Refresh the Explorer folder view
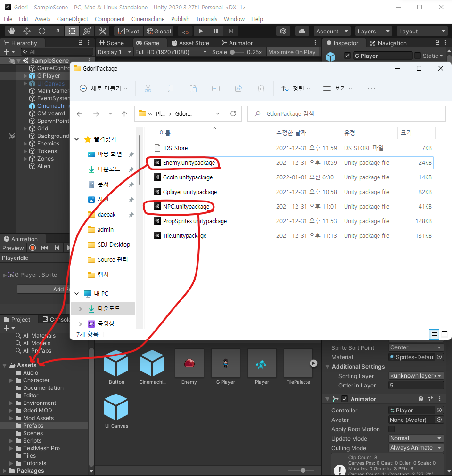 point(233,113)
